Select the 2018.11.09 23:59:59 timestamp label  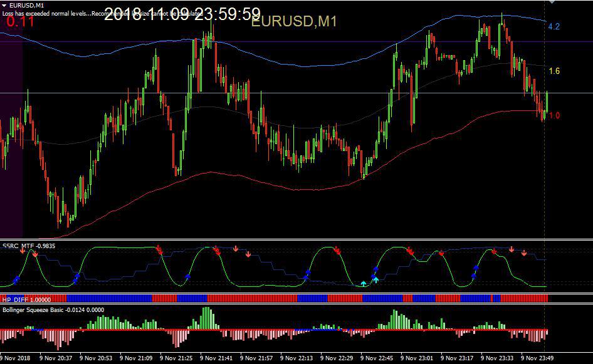point(182,15)
